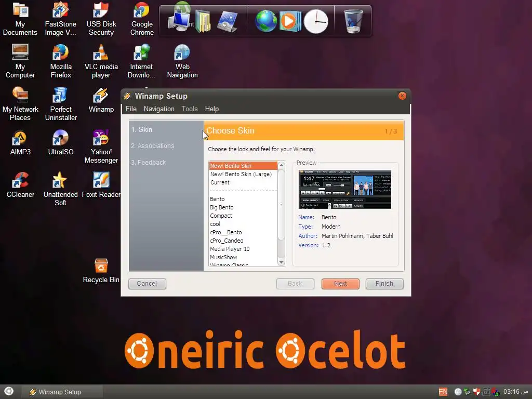Click the globe icon in top dock
Screen dimensions: 532x399
266,21
